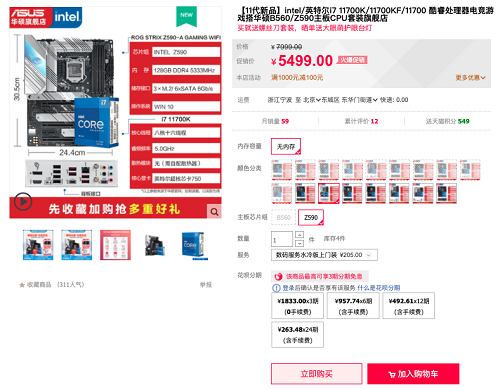500x390 pixels.
Task: Click 立即购买 to buy now
Action: tap(317, 374)
